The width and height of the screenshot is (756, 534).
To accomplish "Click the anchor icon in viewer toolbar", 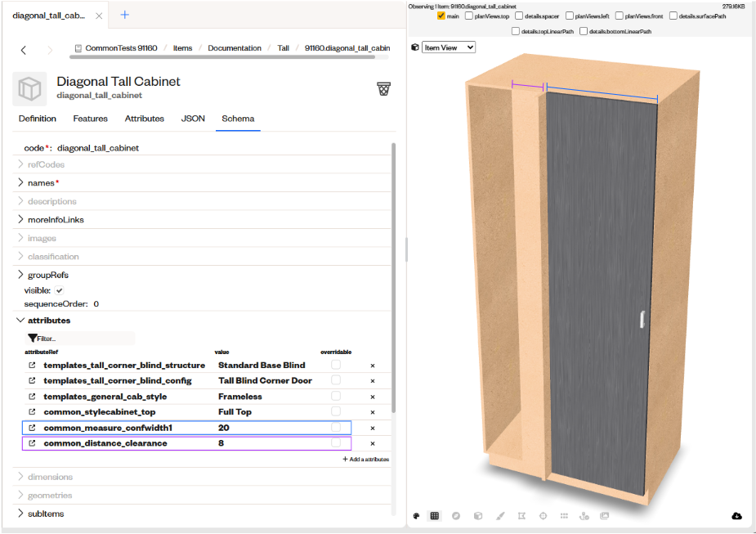I will (584, 516).
